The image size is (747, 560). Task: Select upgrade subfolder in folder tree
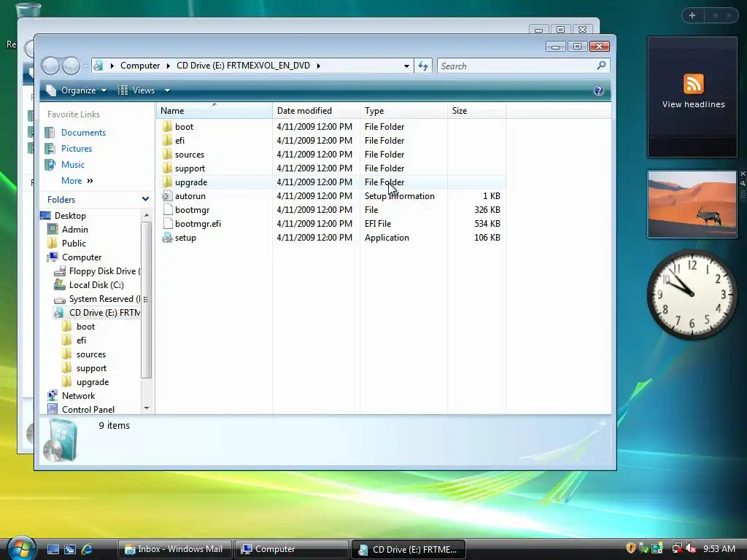(92, 382)
